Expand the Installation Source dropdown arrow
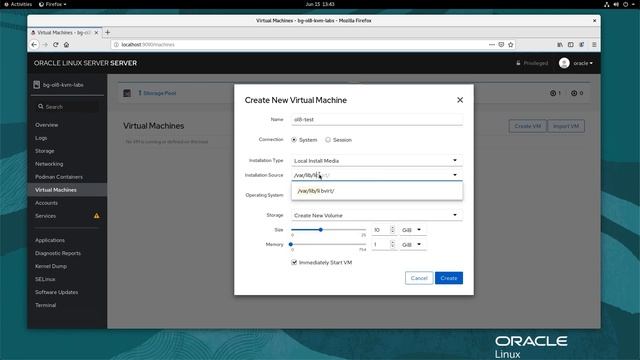 point(455,175)
